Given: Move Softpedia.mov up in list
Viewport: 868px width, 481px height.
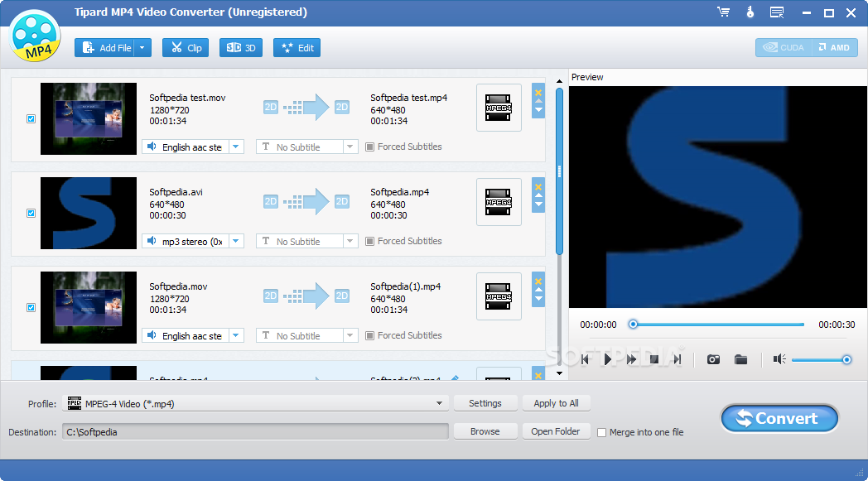Looking at the screenshot, I should 538,290.
